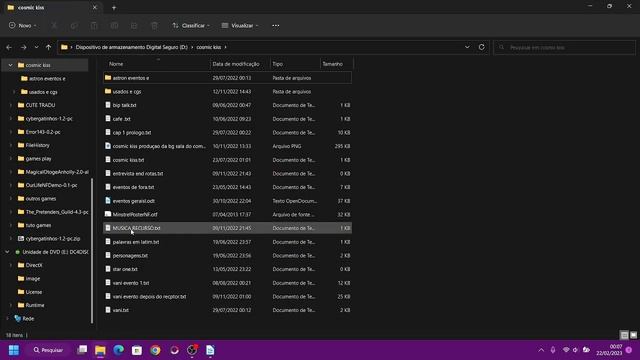
Task: Show hidden system tray icons chevron
Action: tap(541, 350)
